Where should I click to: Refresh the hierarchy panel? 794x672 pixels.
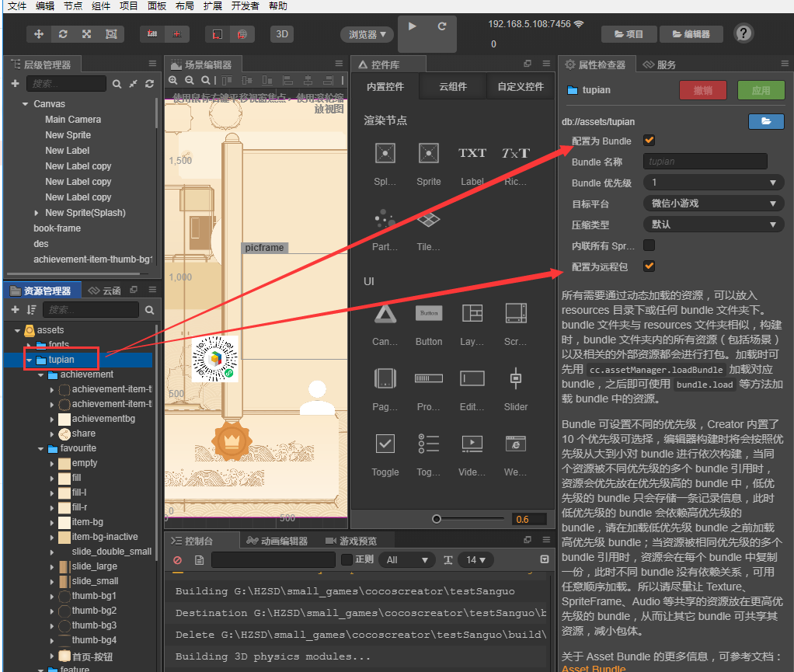tap(149, 84)
